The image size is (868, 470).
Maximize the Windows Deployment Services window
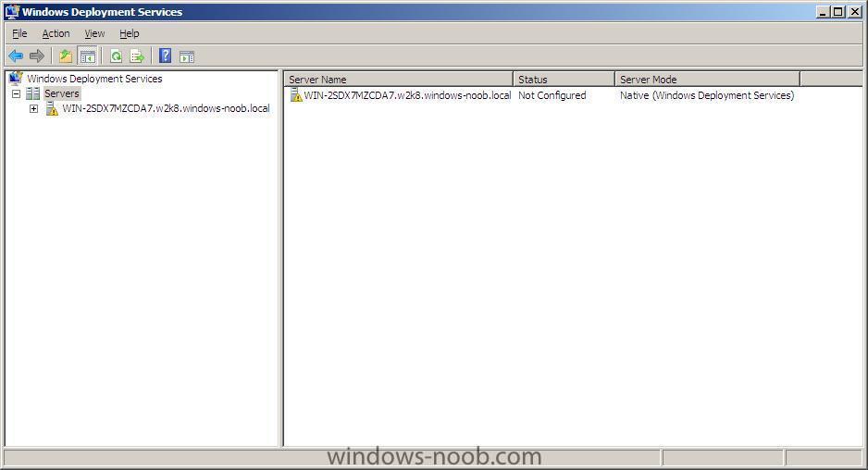click(x=838, y=12)
